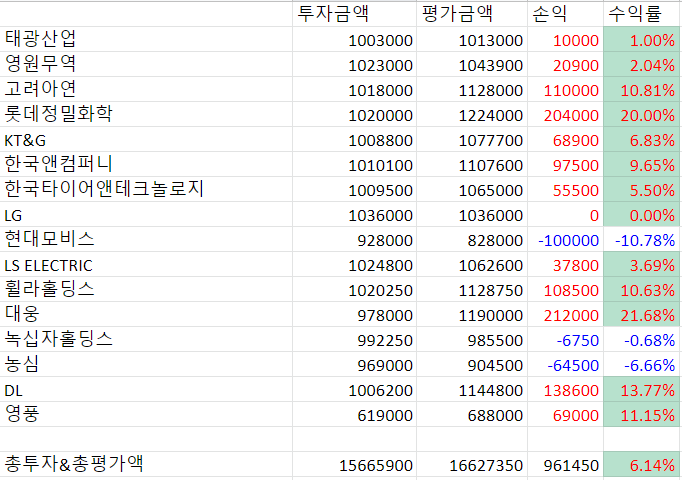The image size is (682, 480).
Task: Click 영풍 return 11.15%
Action: click(642, 414)
